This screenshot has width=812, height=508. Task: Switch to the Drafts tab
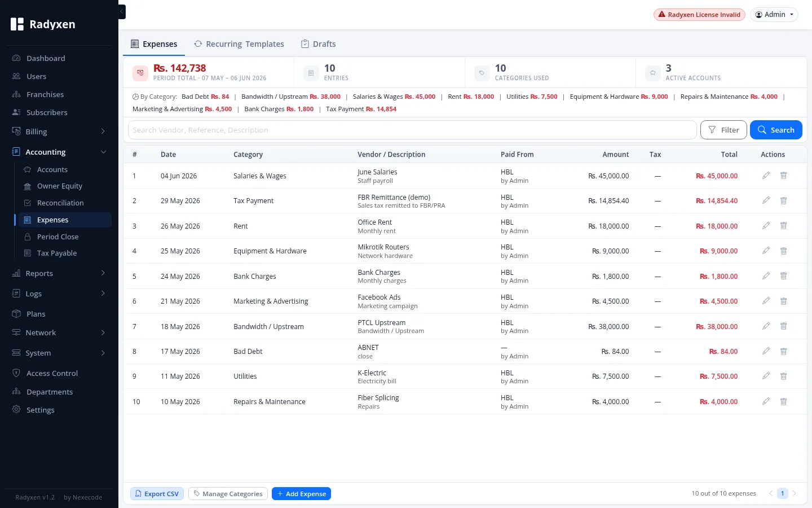[x=319, y=44]
